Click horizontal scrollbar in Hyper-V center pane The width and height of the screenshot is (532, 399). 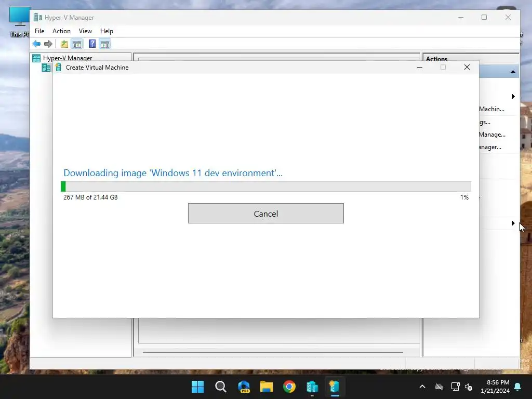[273, 352]
